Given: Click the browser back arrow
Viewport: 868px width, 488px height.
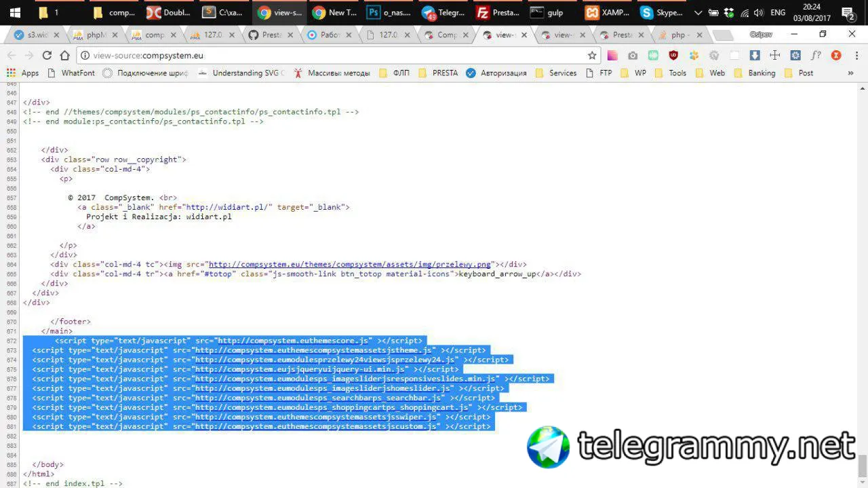Looking at the screenshot, I should (12, 56).
